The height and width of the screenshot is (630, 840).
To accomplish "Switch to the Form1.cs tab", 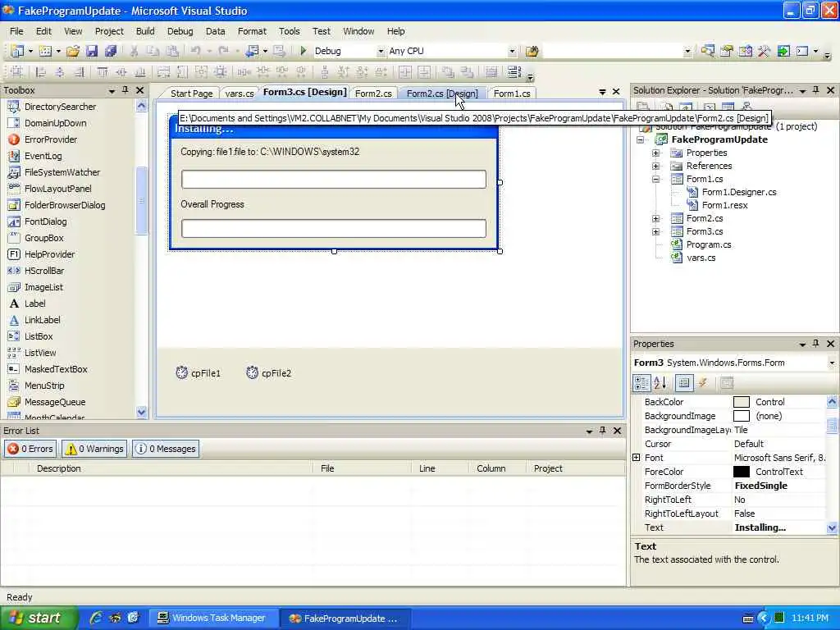I will pos(512,94).
